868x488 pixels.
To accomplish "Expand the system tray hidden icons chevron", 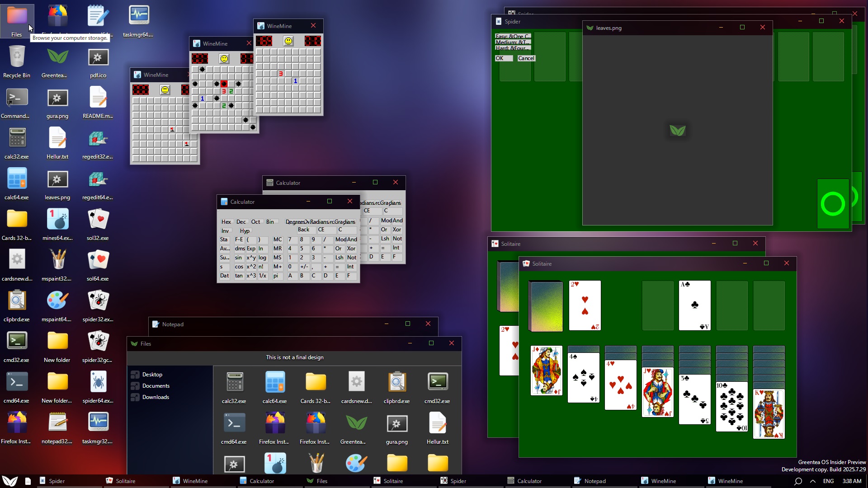I will pos(813,481).
